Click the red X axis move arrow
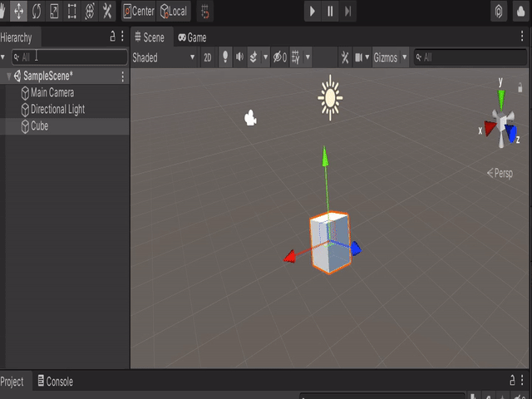The width and height of the screenshot is (532, 399). 290,257
